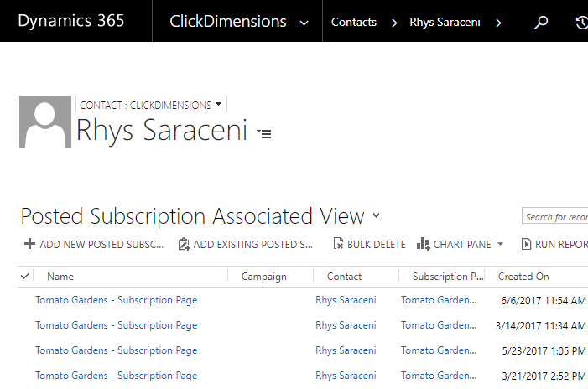This screenshot has width=588, height=389.
Task: Click Add New Posted Subscription command
Action: 94,244
